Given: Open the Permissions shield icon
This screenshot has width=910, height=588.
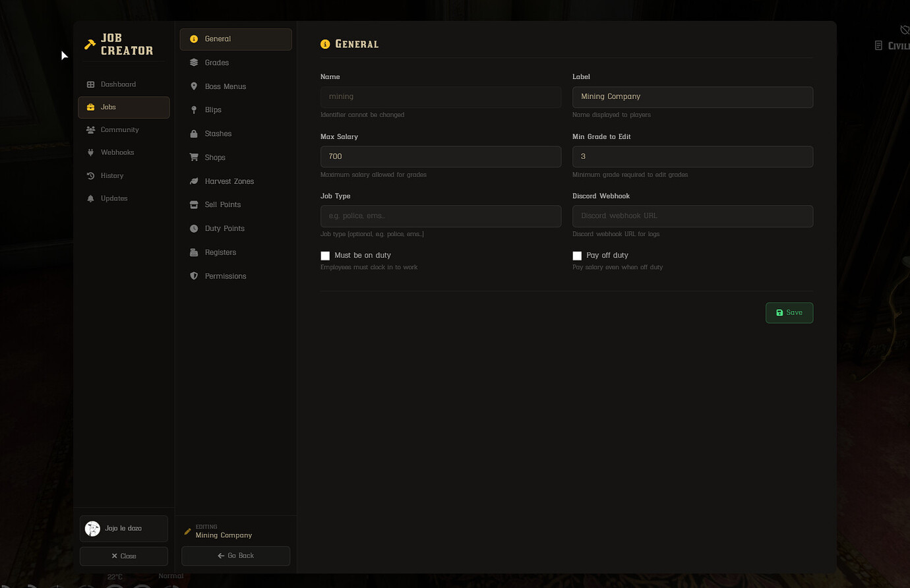Looking at the screenshot, I should 194,276.
